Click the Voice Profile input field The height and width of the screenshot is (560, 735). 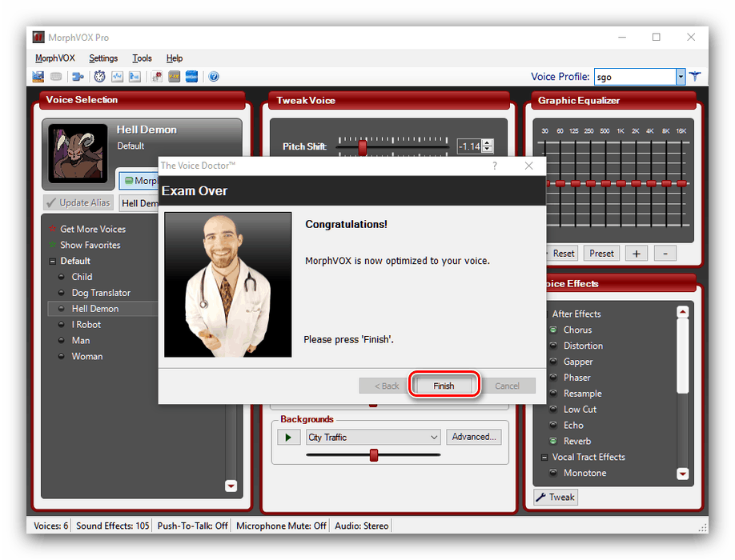pyautogui.click(x=635, y=77)
